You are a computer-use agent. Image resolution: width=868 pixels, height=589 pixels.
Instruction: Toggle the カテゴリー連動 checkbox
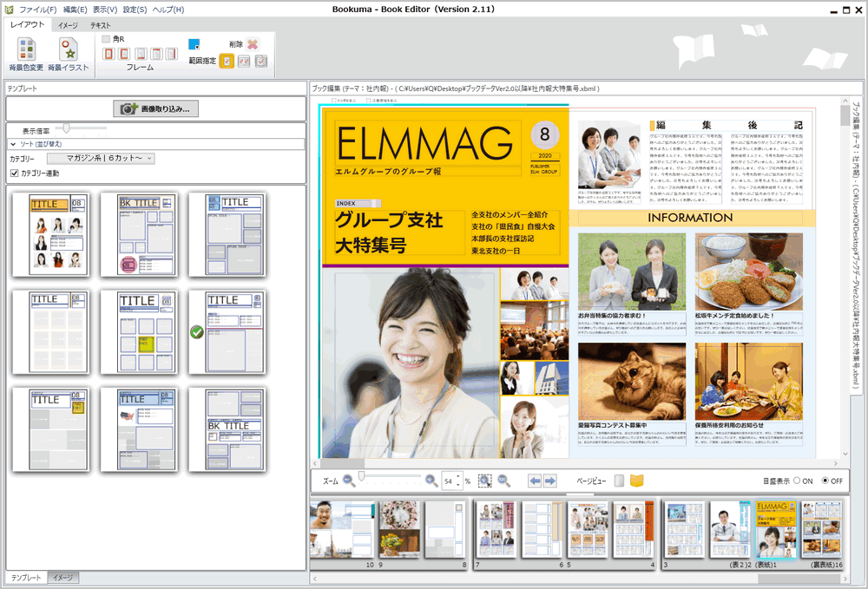(x=14, y=172)
